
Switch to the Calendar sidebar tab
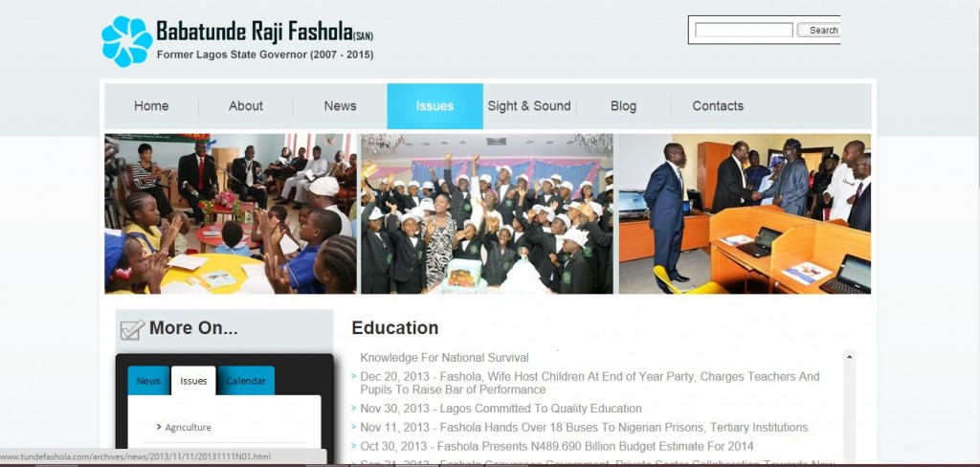point(246,381)
